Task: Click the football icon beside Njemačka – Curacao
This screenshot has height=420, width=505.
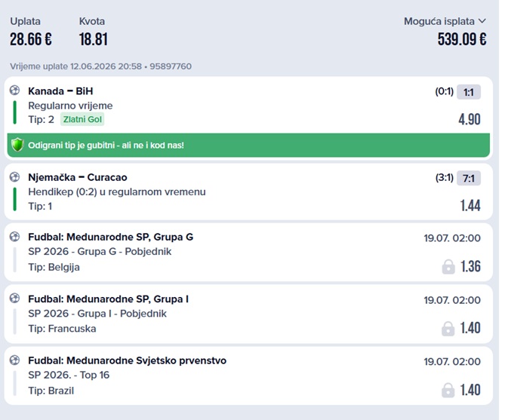Action: 14,176
